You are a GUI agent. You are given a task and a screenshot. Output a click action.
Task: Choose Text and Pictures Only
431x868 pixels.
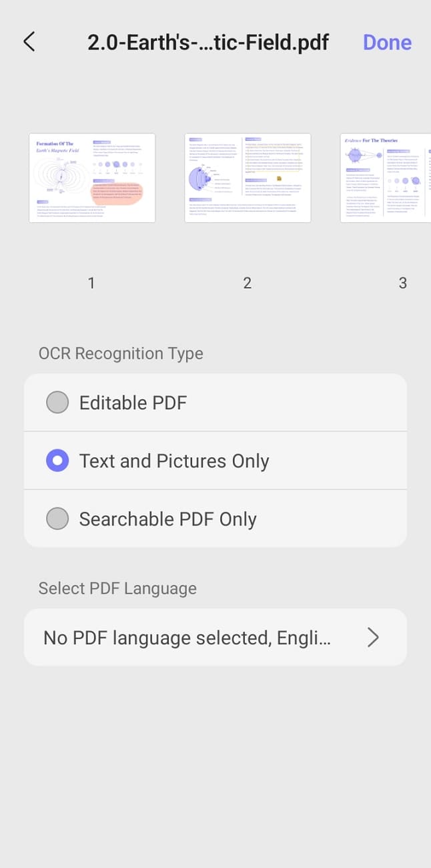[x=175, y=461]
